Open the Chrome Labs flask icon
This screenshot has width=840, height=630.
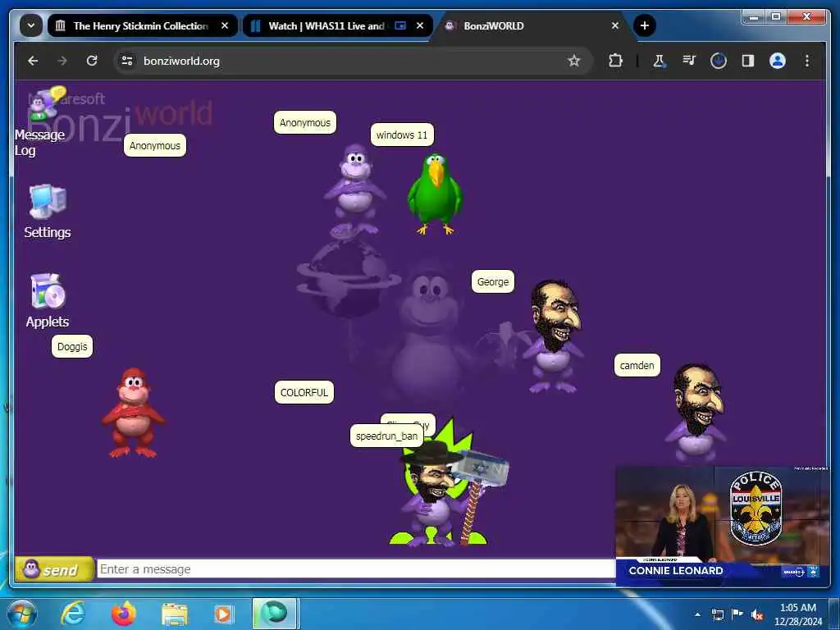659,61
